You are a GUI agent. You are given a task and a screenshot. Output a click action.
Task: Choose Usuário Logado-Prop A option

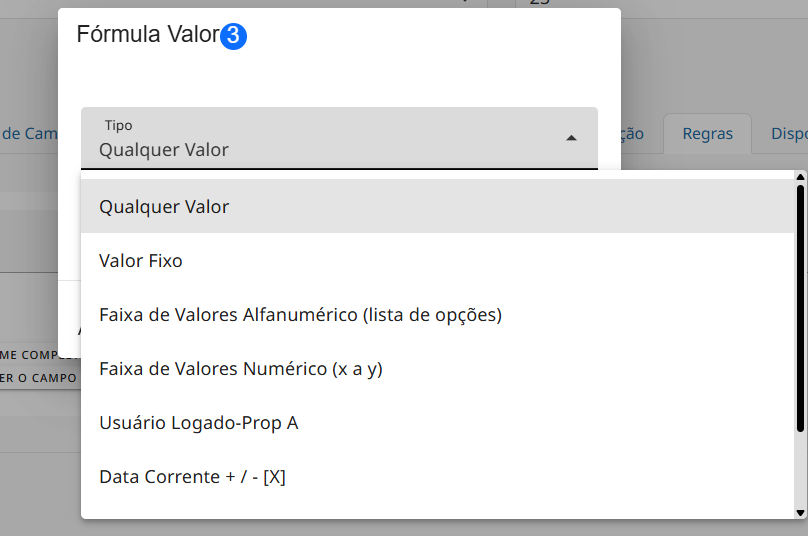[x=437, y=423]
